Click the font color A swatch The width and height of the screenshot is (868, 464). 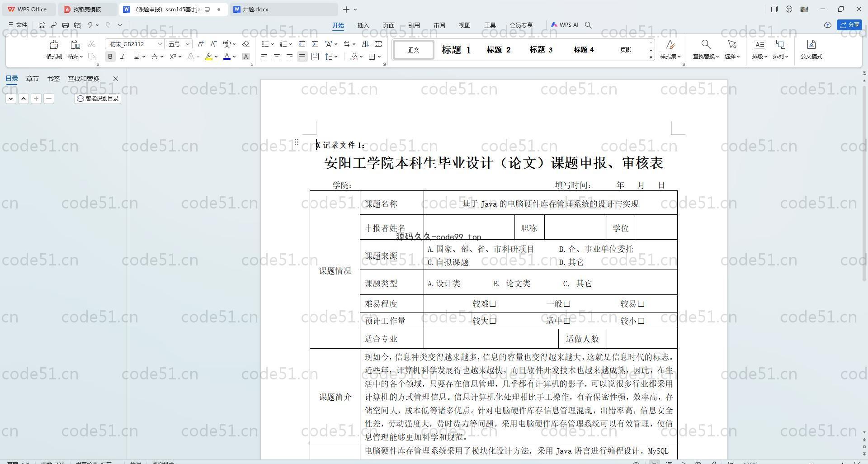point(227,57)
